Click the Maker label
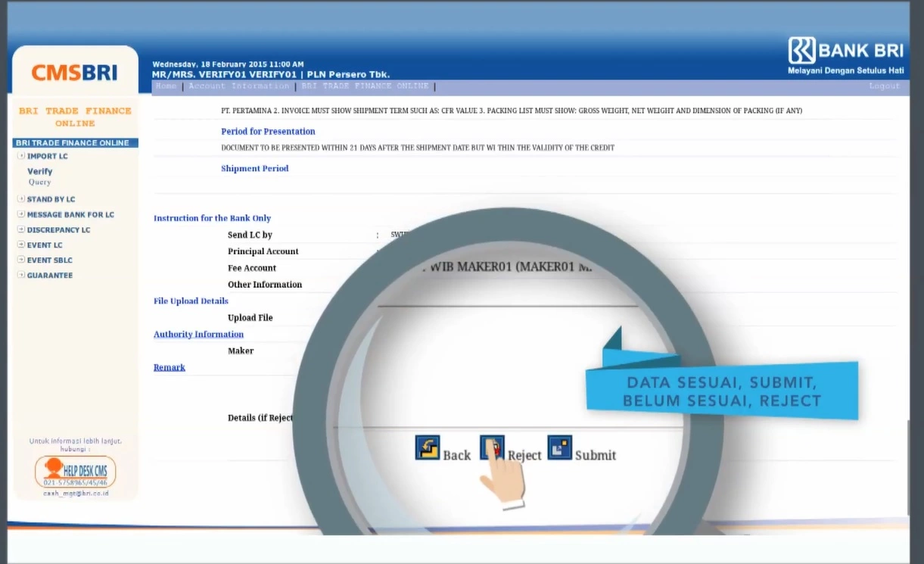This screenshot has height=564, width=924. (241, 351)
